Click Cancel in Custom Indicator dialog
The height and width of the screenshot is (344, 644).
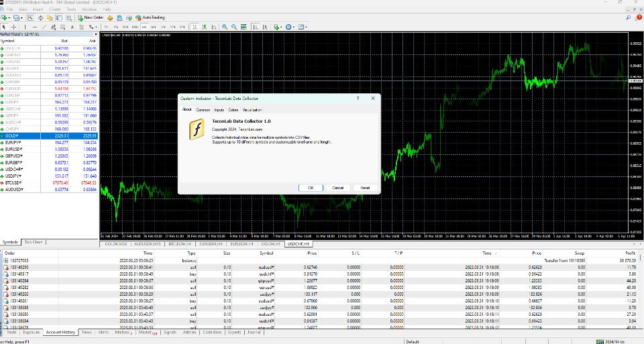[x=337, y=188]
